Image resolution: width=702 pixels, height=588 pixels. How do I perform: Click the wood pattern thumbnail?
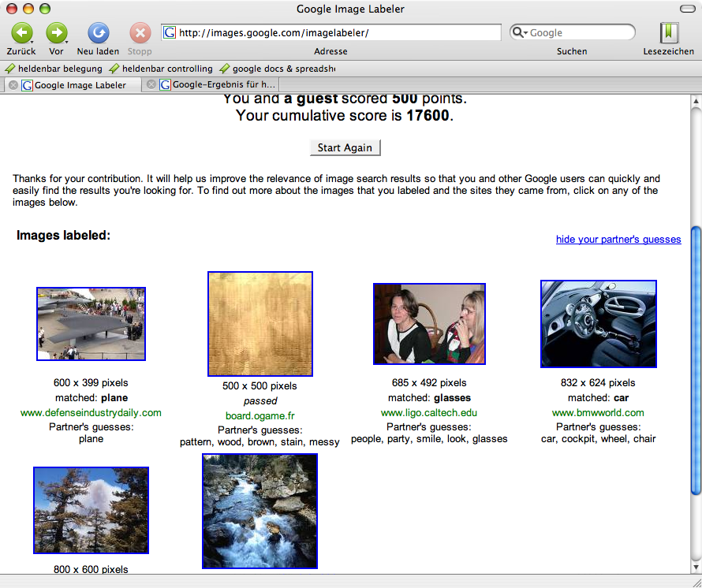click(260, 324)
